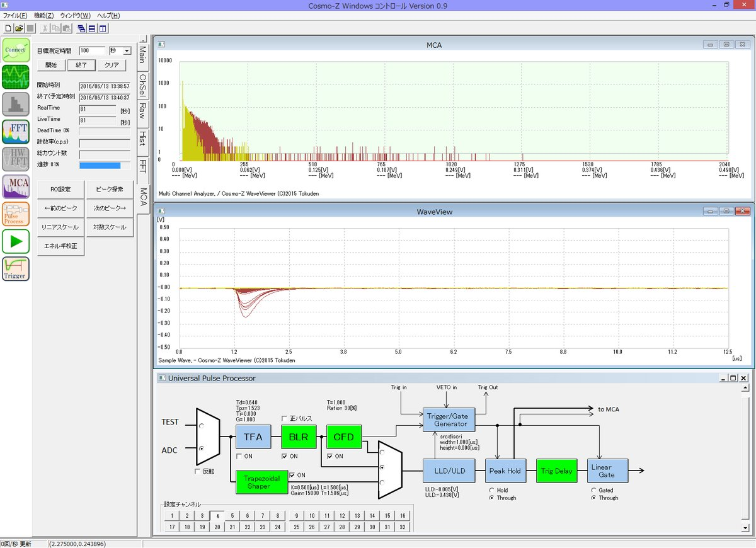Select the gray histogram icon
Image resolution: width=756 pixels, height=548 pixels.
point(16,105)
